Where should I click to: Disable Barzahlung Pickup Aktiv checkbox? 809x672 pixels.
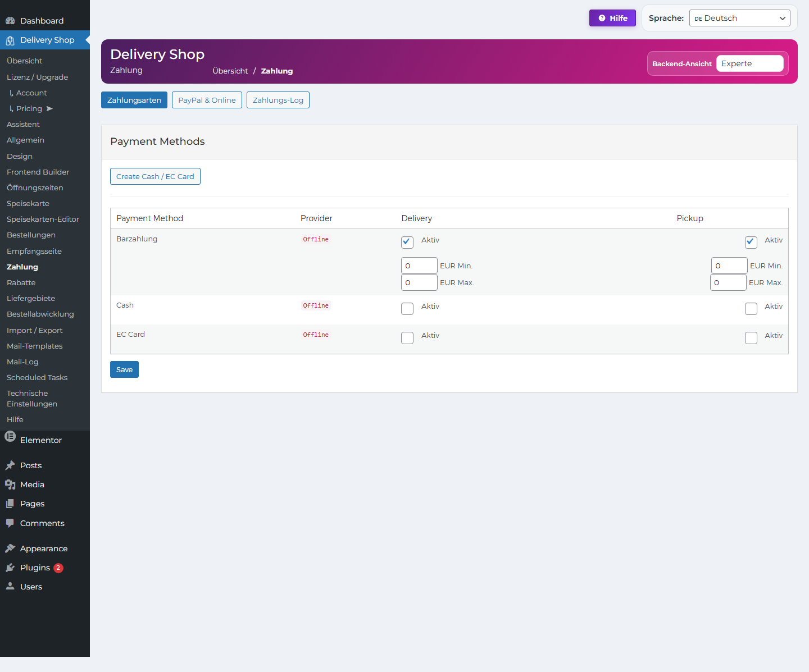click(x=751, y=242)
